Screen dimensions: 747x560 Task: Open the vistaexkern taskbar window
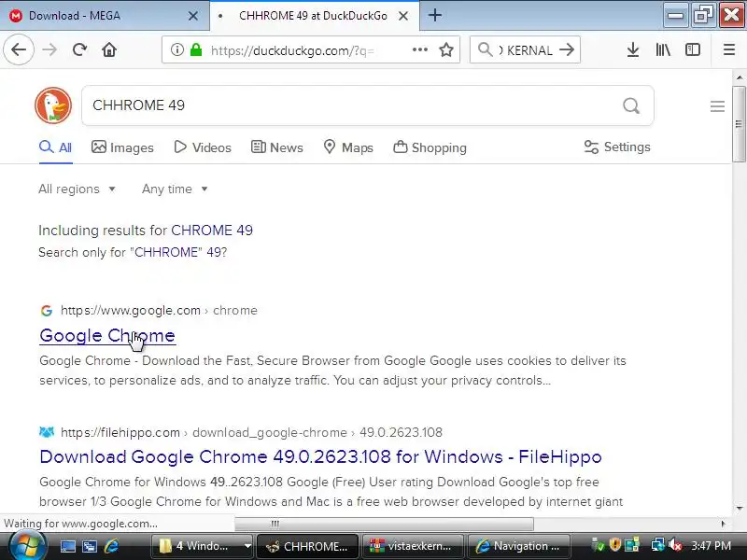click(413, 546)
